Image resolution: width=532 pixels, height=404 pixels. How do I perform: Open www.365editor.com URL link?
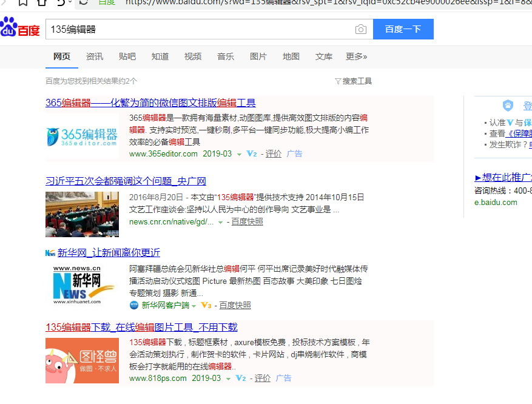(x=163, y=153)
